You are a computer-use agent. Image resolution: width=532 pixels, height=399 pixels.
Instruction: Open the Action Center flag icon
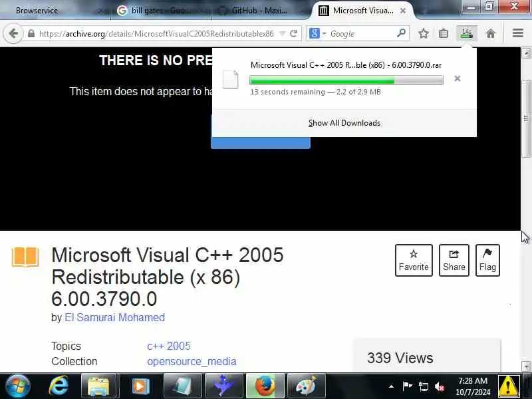(x=407, y=386)
